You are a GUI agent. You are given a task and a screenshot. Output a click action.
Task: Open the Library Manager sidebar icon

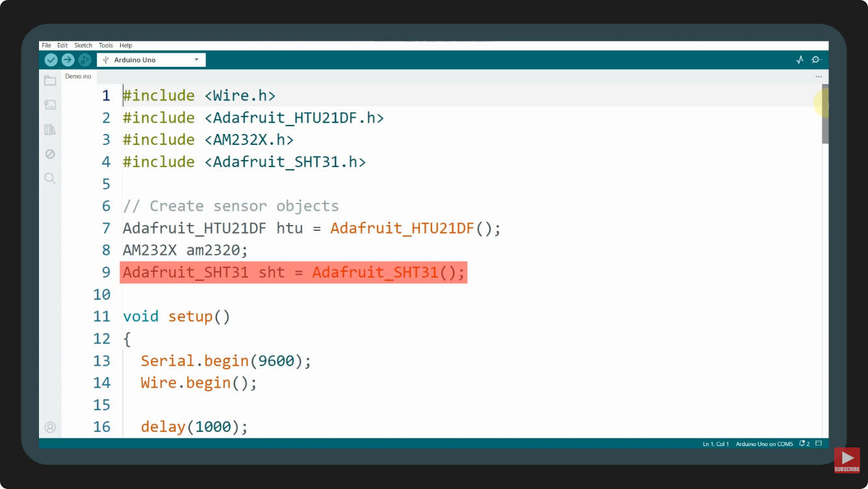tap(50, 129)
